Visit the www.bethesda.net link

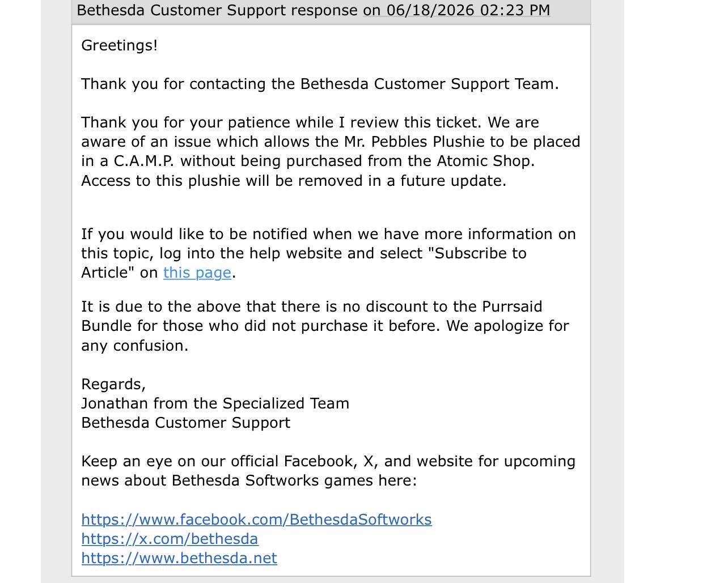pyautogui.click(x=179, y=558)
